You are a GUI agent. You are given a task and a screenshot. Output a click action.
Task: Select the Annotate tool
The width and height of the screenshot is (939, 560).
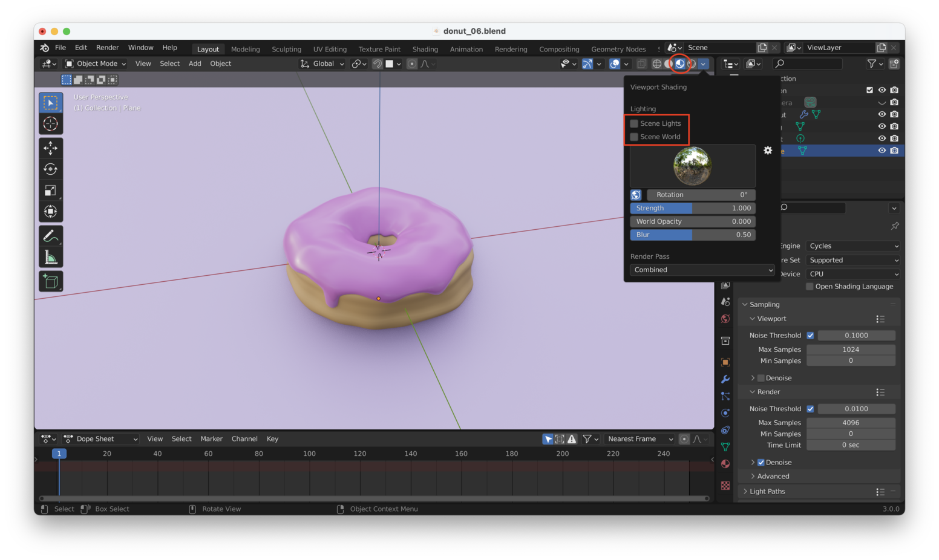[51, 235]
